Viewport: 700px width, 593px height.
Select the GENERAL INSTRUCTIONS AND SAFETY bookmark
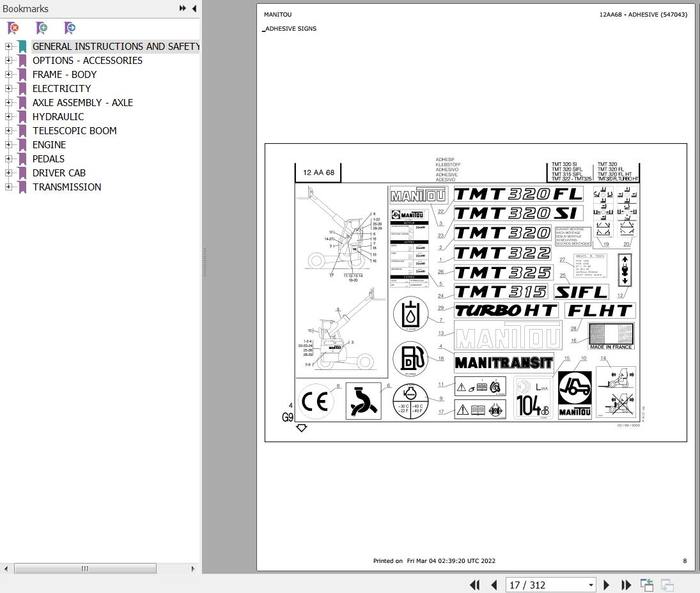[116, 47]
